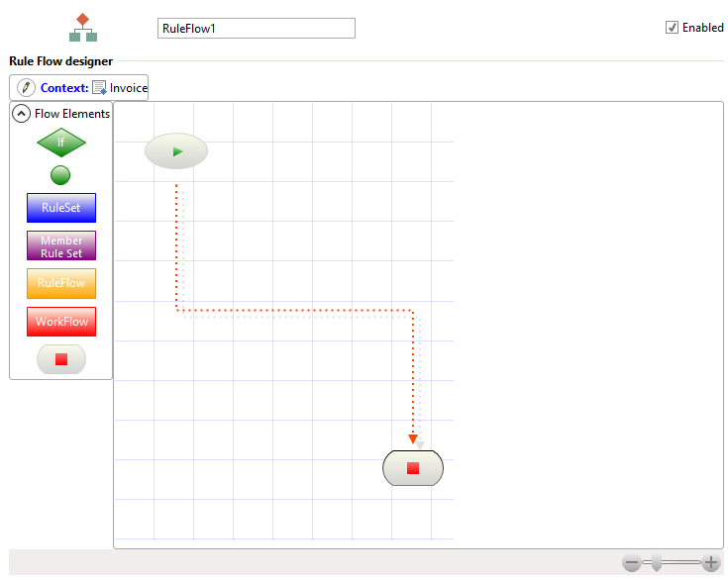Image resolution: width=728 pixels, height=580 pixels.
Task: Click the Invoice context entity icon
Action: click(x=99, y=88)
